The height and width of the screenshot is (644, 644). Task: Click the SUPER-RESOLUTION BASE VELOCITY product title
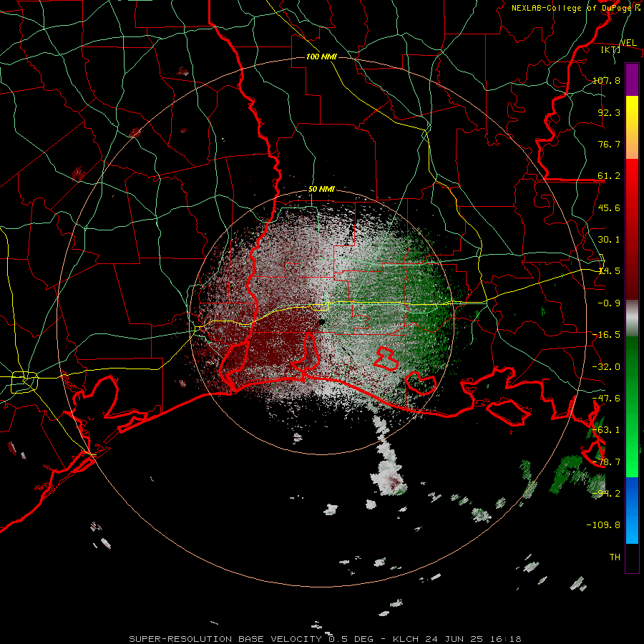click(225, 639)
